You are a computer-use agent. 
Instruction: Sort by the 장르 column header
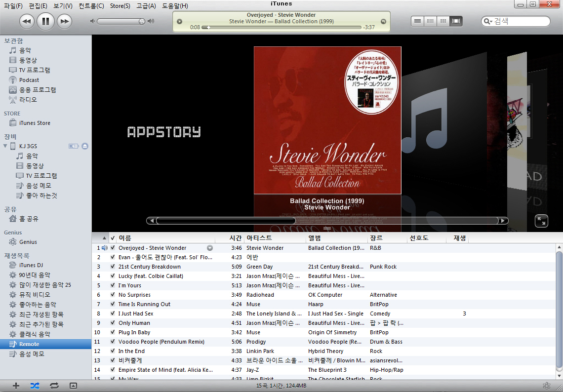388,238
